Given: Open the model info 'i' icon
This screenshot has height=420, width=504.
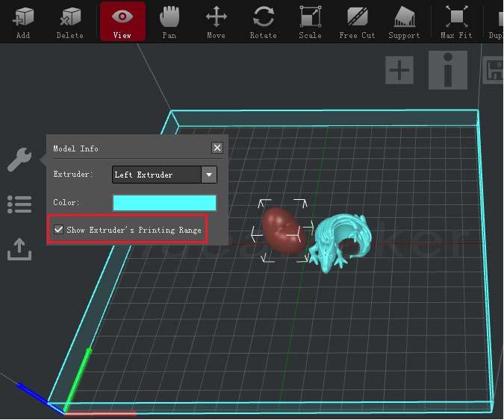Looking at the screenshot, I should tap(448, 70).
